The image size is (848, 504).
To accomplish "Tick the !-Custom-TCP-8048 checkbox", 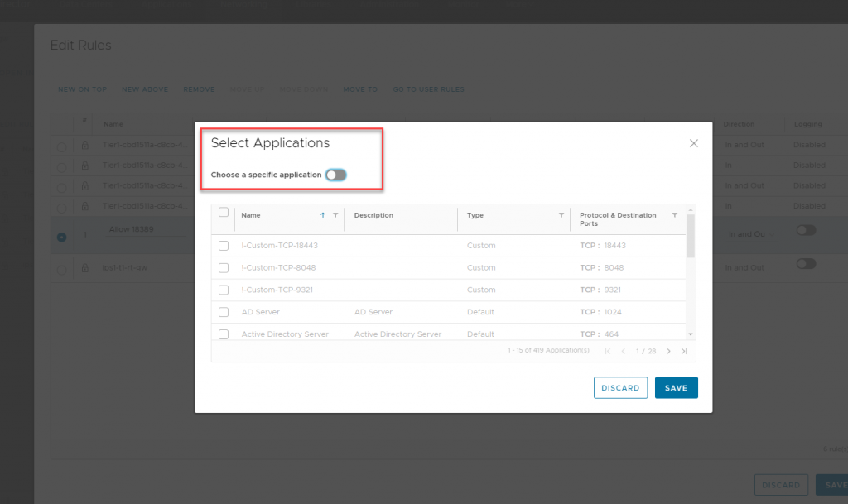I will pos(224,268).
